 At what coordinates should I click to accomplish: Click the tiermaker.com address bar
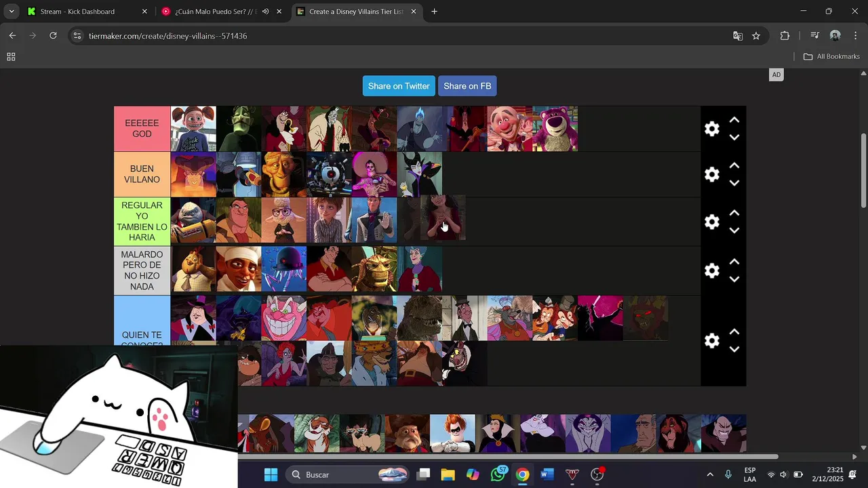pyautogui.click(x=407, y=36)
